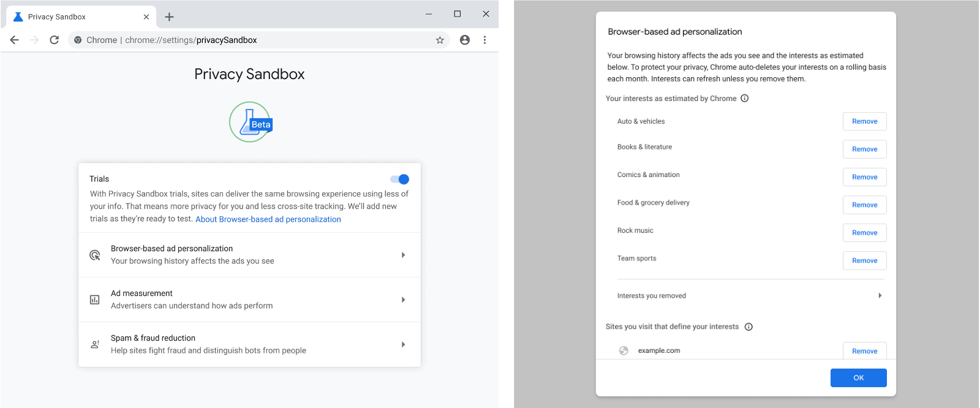The width and height of the screenshot is (980, 408).
Task: Expand Browser-based ad personalization row
Action: click(x=249, y=255)
